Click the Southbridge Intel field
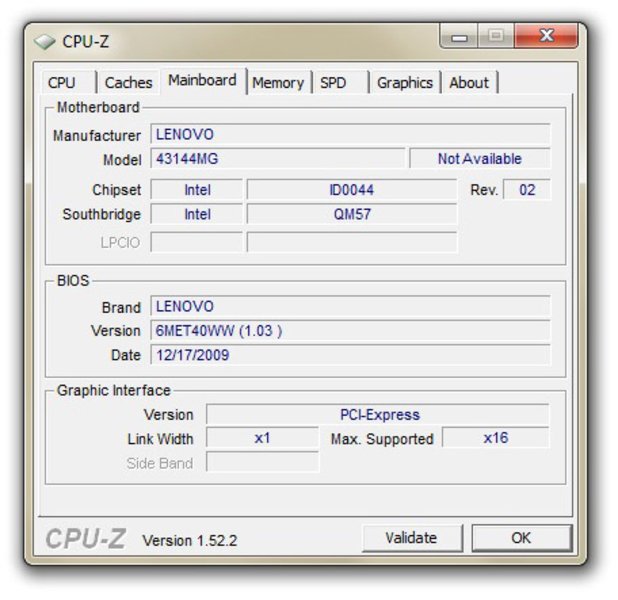This screenshot has height=600, width=618. 197,214
